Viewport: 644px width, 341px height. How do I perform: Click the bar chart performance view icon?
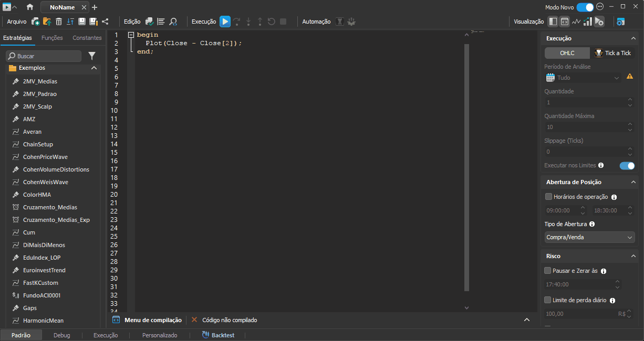(588, 22)
